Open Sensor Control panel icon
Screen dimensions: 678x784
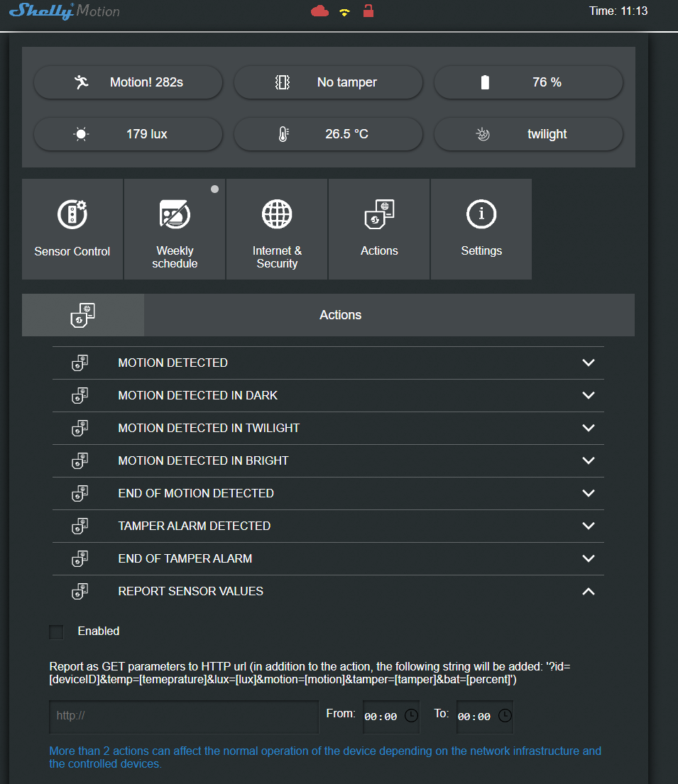[x=72, y=214]
